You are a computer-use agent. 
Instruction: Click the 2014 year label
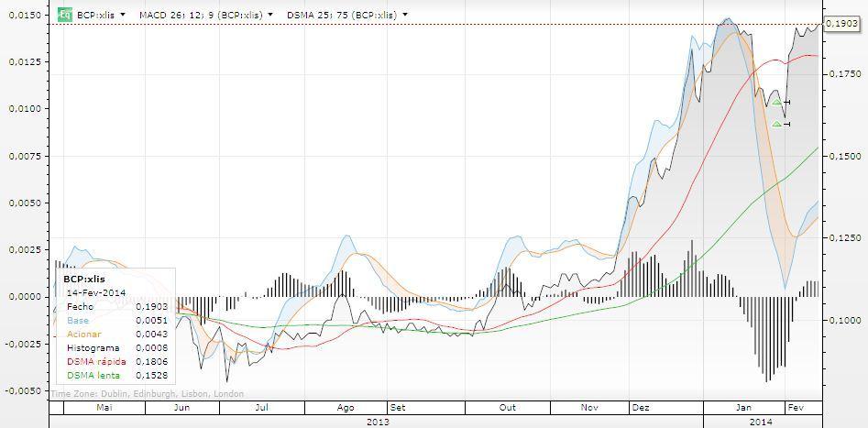pos(761,422)
